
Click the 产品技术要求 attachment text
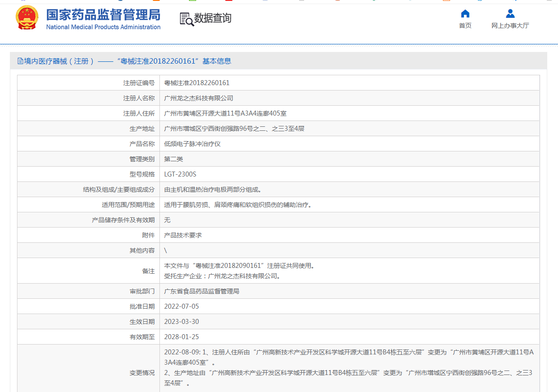[183, 235]
